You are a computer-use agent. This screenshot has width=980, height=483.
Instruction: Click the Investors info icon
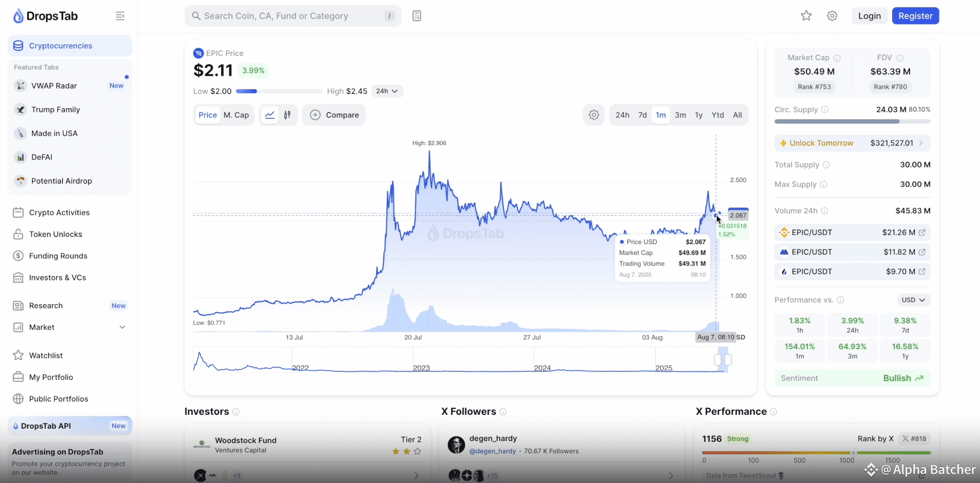(236, 412)
